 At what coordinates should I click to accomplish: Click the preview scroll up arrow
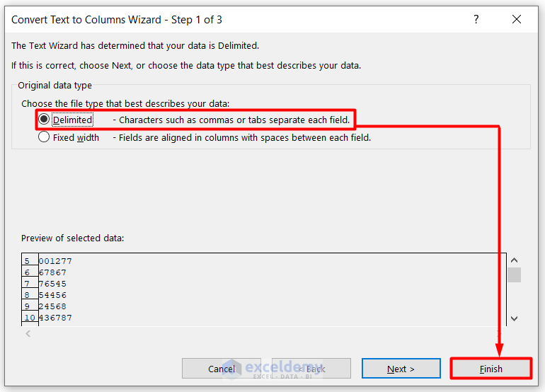515,261
